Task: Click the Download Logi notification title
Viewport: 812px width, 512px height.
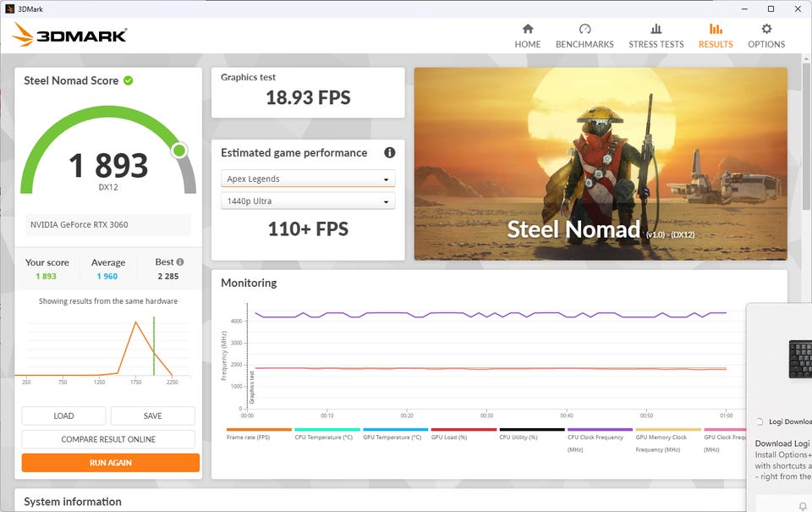Action: coord(783,443)
